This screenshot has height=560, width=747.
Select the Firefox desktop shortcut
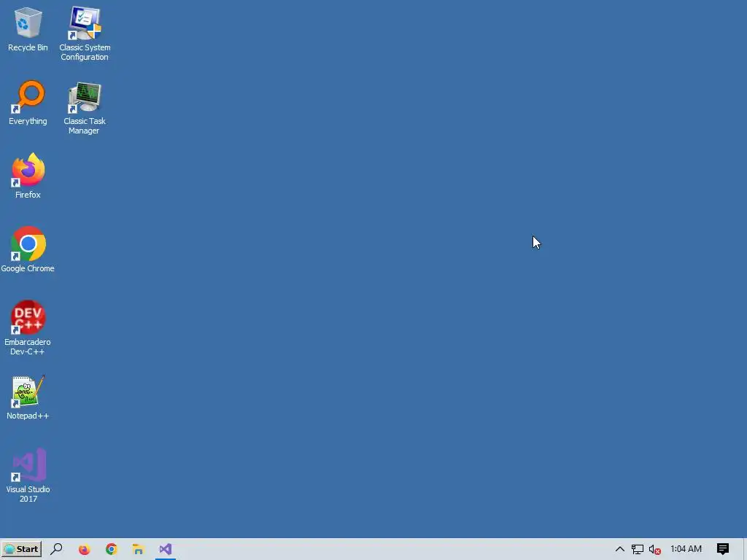[x=28, y=176]
